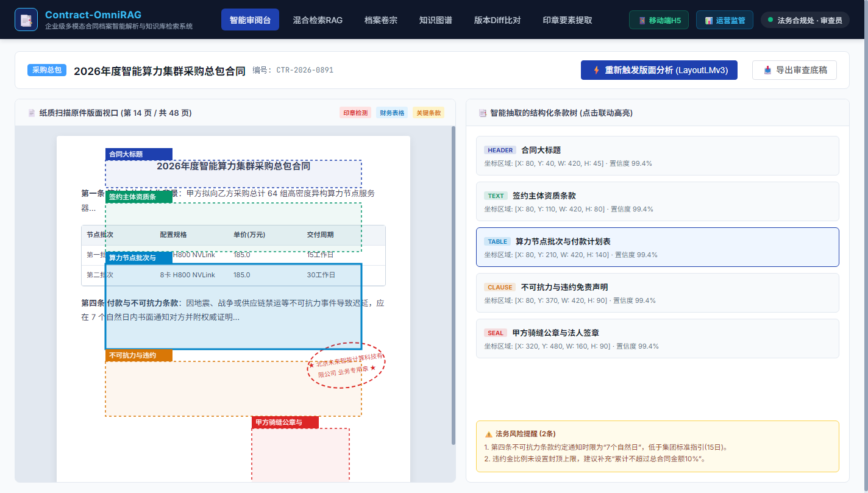
Task: Open the 档案卷宗 tab
Action: (x=381, y=20)
